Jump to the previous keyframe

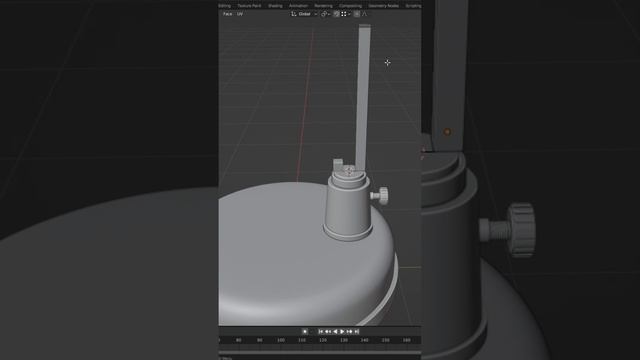[328, 331]
